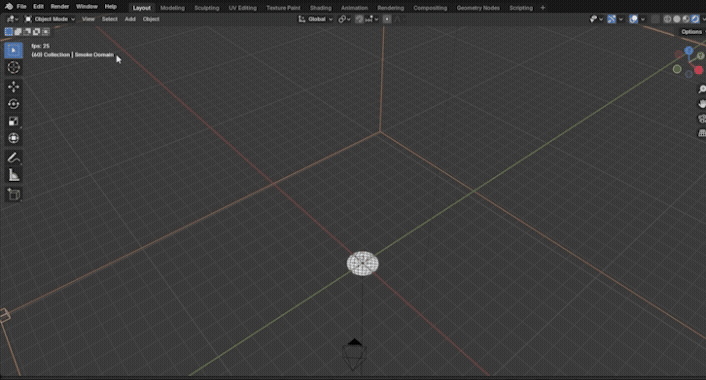
Task: Select the Annotate tool
Action: click(x=14, y=158)
